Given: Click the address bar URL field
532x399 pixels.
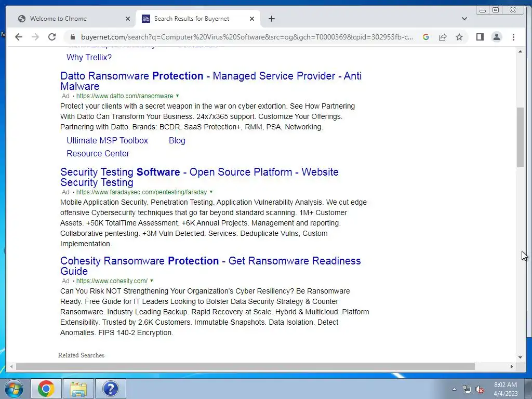Looking at the screenshot, I should coord(247,37).
